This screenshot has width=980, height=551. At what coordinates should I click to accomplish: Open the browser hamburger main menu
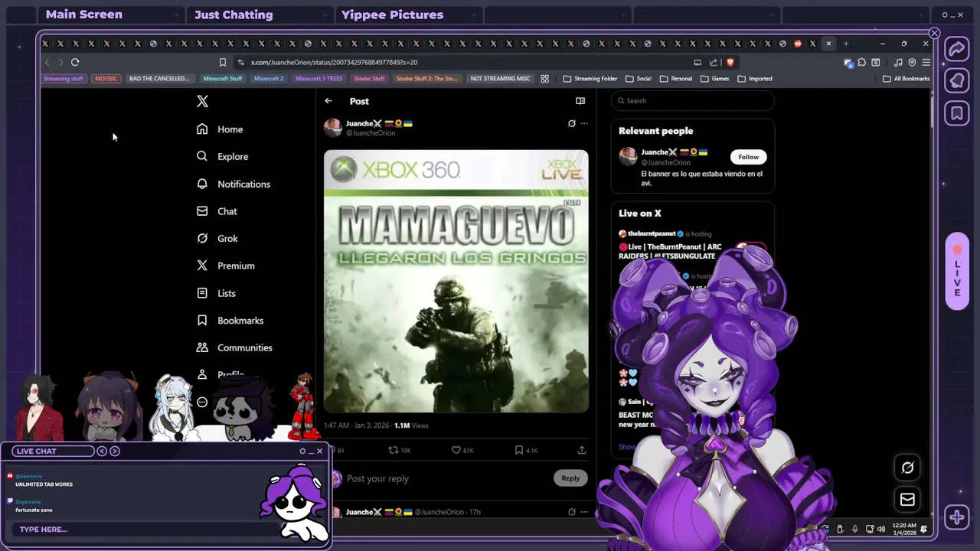(x=926, y=62)
